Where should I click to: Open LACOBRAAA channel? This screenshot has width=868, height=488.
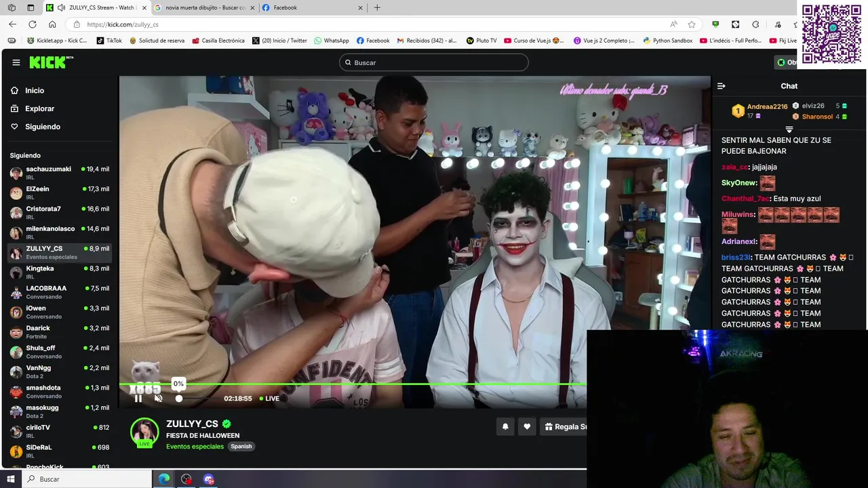pyautogui.click(x=60, y=292)
